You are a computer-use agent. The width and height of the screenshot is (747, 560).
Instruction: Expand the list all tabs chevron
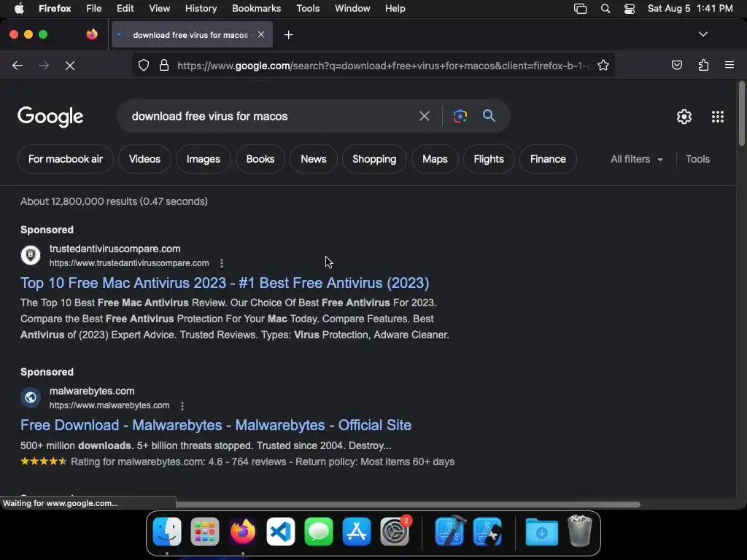click(703, 34)
